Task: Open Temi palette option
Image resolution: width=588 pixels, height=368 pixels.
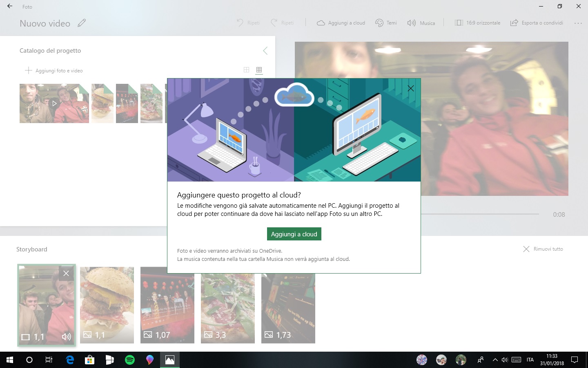Action: [386, 23]
